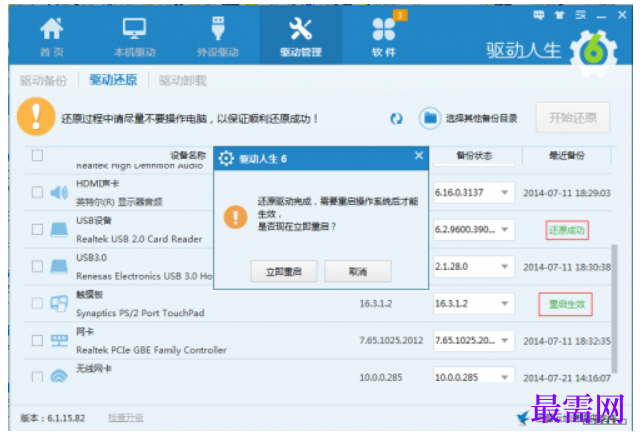The height and width of the screenshot is (440, 643).
Task: Click the blue refresh arrows icon
Action: (x=396, y=119)
